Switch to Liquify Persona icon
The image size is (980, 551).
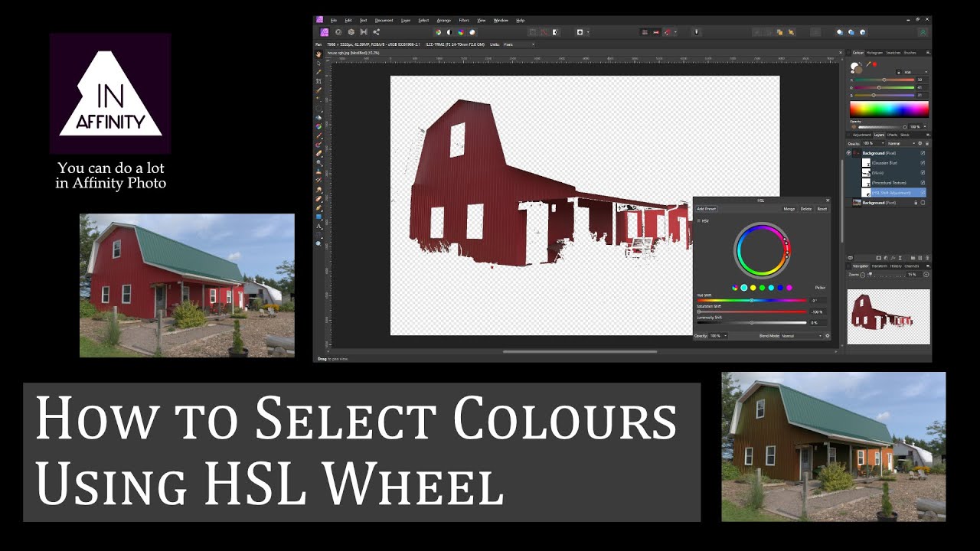point(338,32)
